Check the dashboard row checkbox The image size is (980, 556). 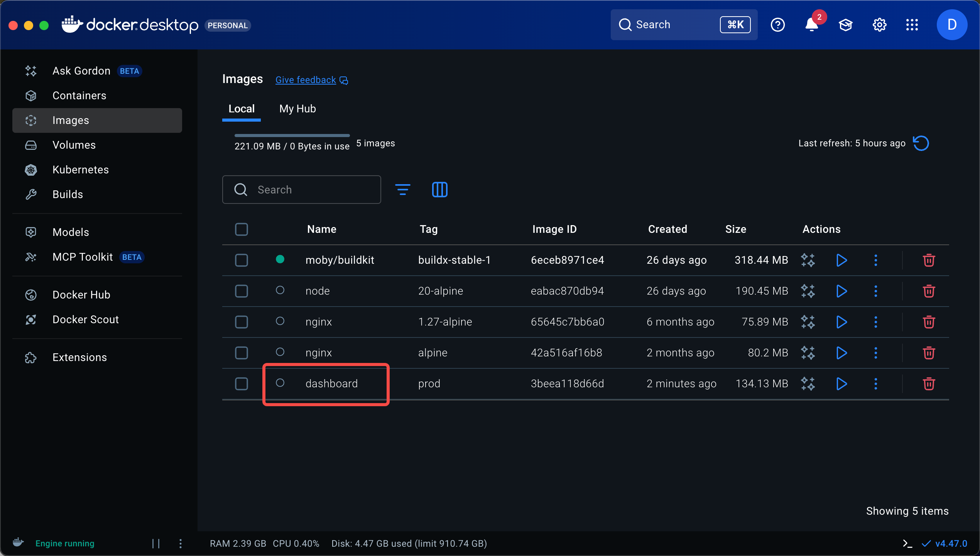(242, 384)
